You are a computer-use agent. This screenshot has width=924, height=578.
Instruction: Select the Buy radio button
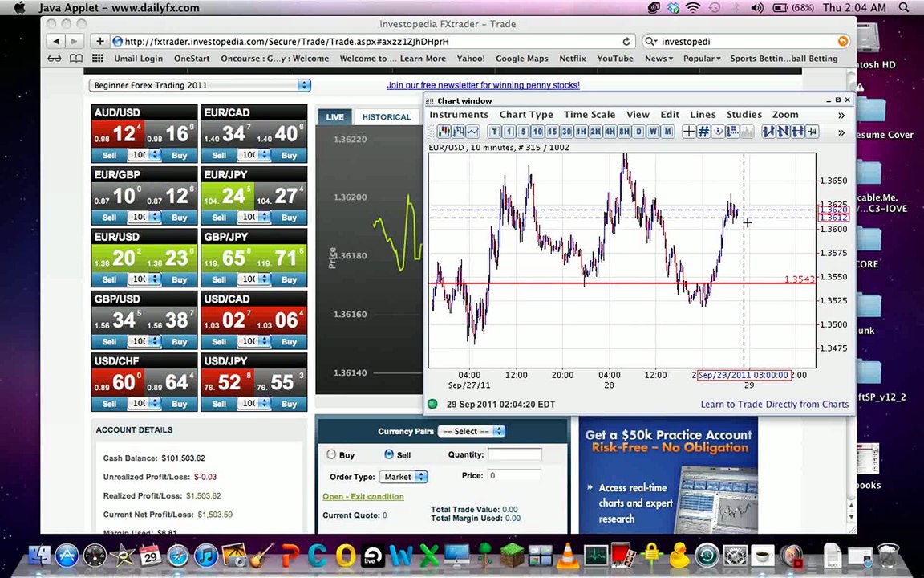click(331, 454)
